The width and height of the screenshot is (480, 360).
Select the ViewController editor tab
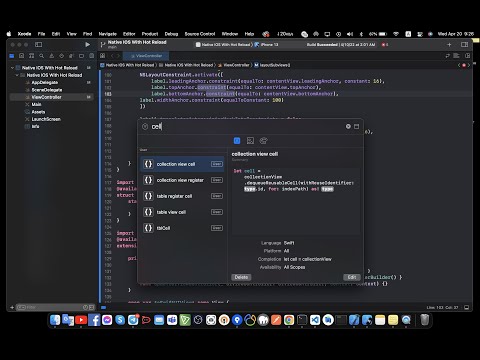tap(146, 56)
